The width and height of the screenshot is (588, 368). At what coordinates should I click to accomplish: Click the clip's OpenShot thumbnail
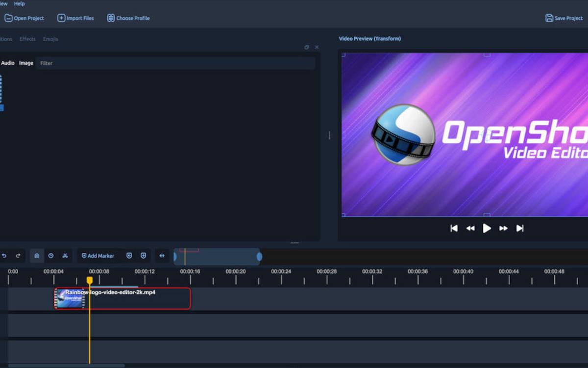click(x=70, y=299)
